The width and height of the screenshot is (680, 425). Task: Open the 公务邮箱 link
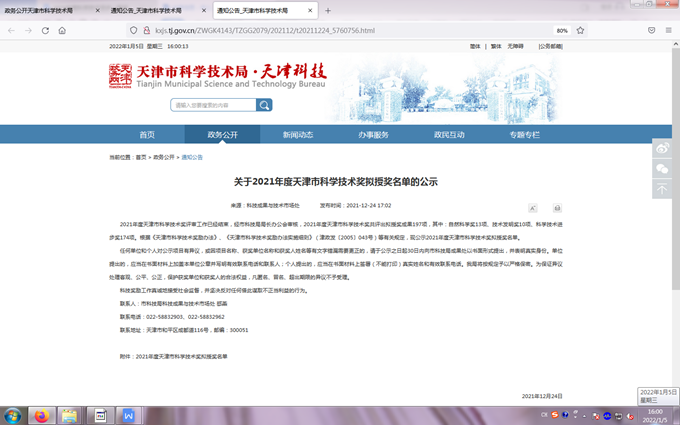click(550, 46)
